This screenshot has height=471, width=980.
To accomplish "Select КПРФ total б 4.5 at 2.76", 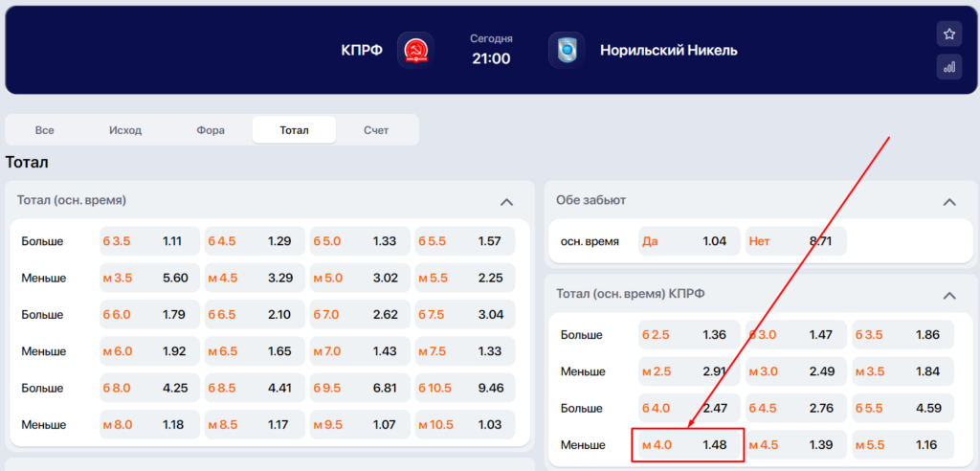I will (x=795, y=408).
